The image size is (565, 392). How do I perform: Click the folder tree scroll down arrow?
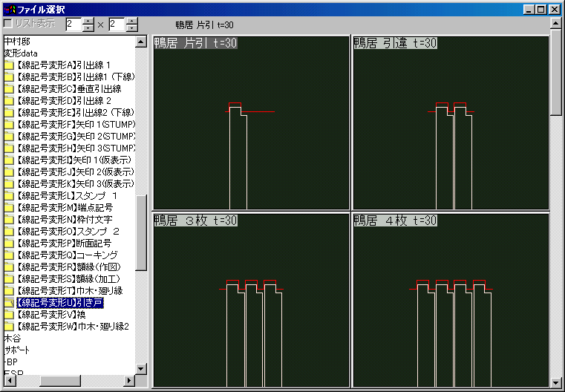pyautogui.click(x=140, y=369)
